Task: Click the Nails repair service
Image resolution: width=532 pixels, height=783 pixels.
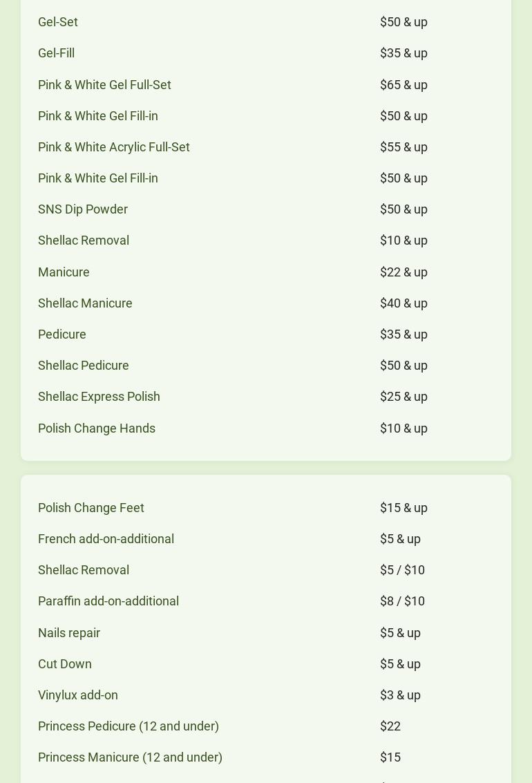Action: pos(69,633)
